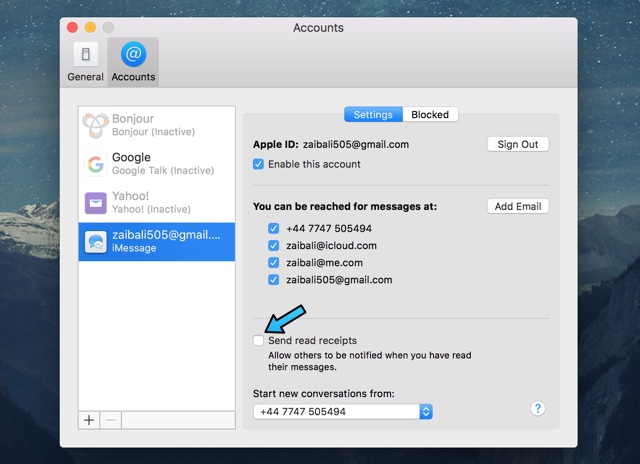Open help with the question mark button
This screenshot has height=464, width=640.
point(538,408)
